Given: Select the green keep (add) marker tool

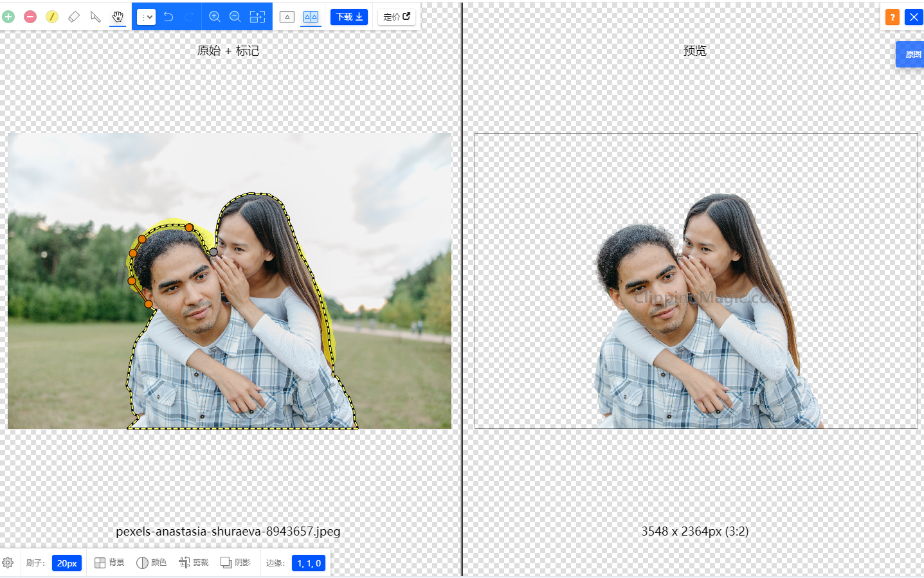Looking at the screenshot, I should pos(8,17).
